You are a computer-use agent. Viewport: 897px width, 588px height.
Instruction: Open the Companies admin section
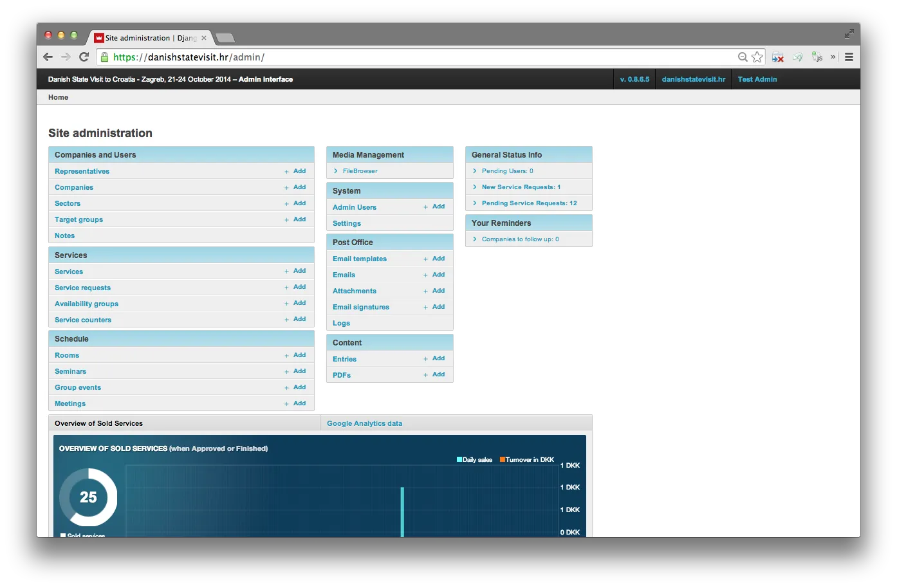[x=73, y=187]
